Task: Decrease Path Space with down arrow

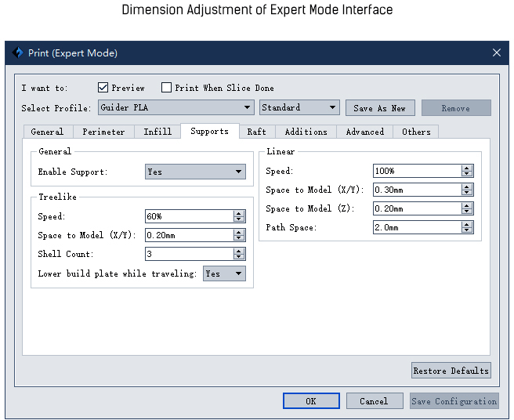Action: click(467, 230)
